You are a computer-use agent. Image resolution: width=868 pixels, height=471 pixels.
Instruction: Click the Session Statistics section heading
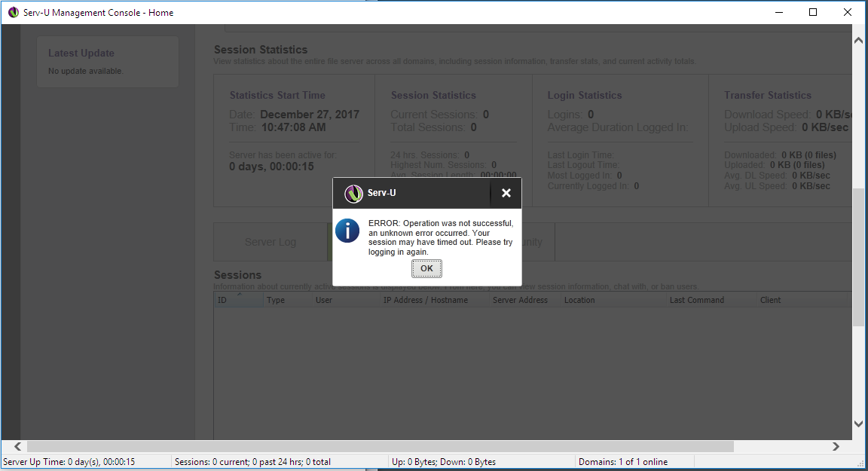[261, 50]
